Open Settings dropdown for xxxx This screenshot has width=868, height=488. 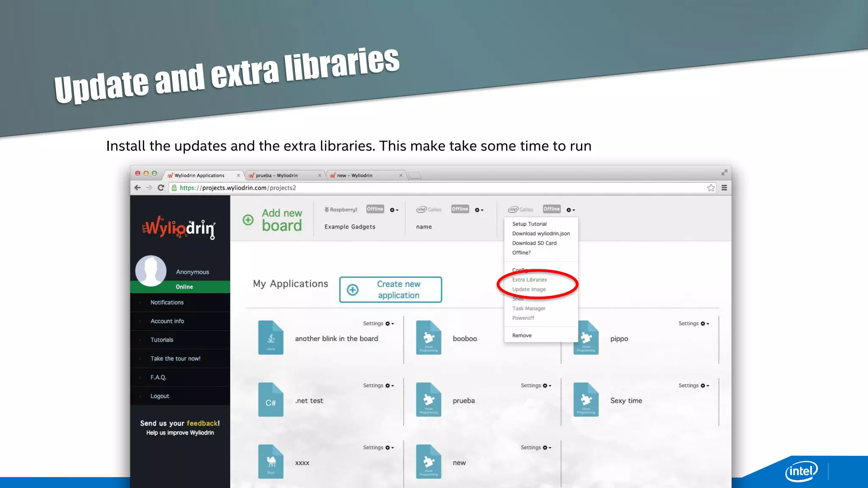coord(378,447)
